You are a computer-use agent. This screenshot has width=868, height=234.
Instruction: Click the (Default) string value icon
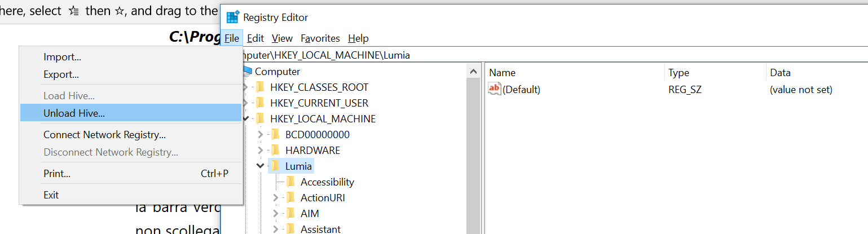pyautogui.click(x=494, y=89)
